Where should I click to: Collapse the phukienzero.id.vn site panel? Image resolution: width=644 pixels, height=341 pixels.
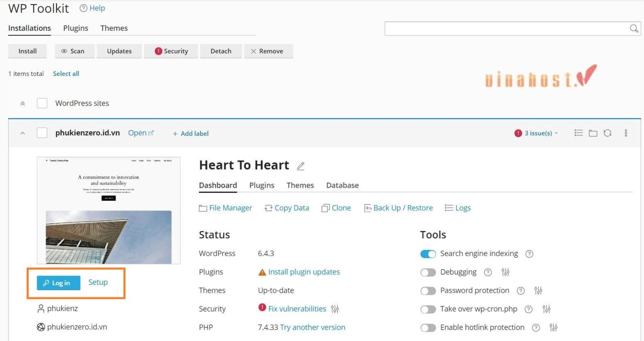23,133
